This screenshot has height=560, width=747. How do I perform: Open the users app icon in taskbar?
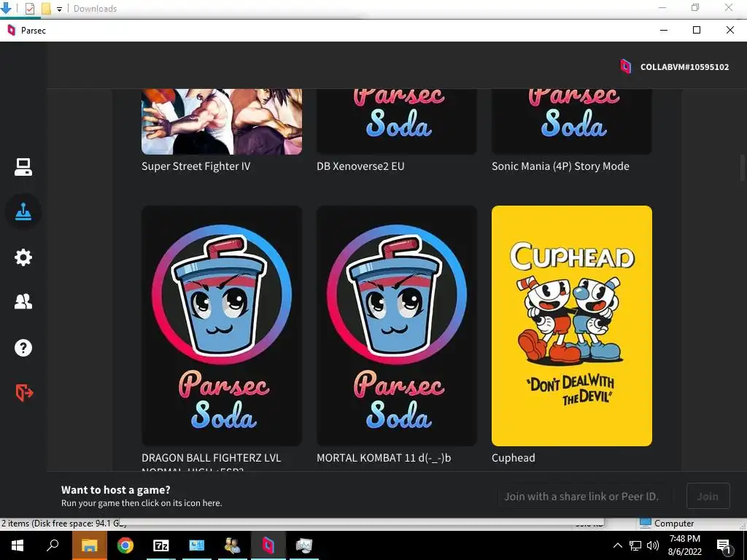[x=233, y=545]
